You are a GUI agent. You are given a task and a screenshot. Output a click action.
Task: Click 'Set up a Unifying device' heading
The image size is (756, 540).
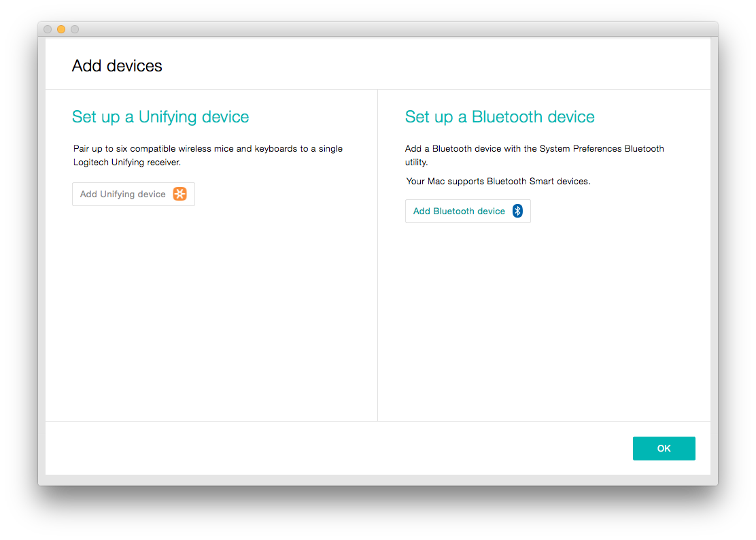[160, 117]
